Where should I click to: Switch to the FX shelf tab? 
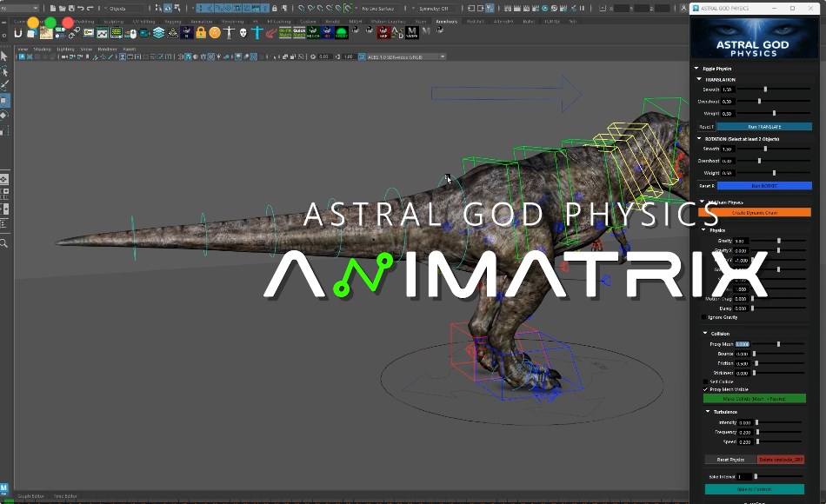click(256, 20)
